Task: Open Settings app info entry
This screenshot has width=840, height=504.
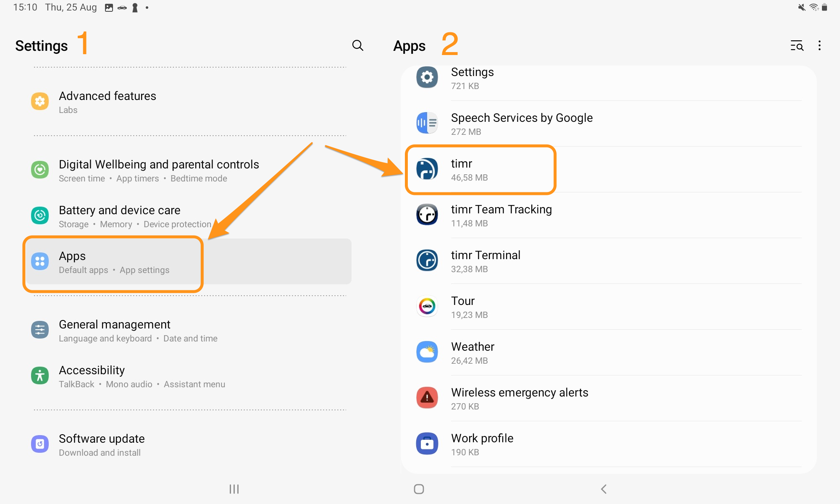Action: click(x=609, y=83)
